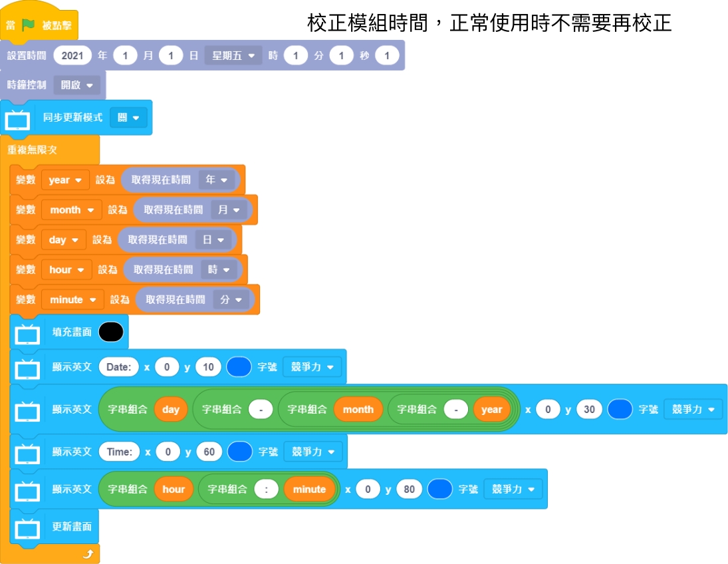
Task: Click display icon on Time: text block
Action: 27,453
